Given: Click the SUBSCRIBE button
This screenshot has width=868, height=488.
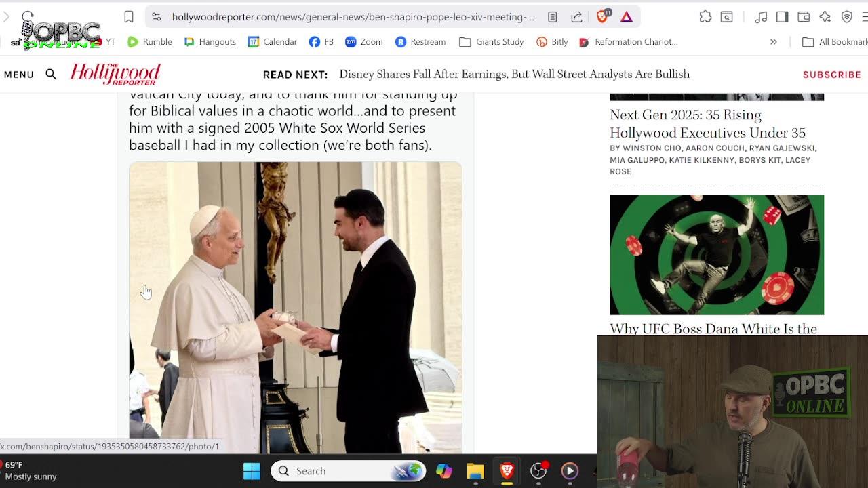Looking at the screenshot, I should point(832,75).
